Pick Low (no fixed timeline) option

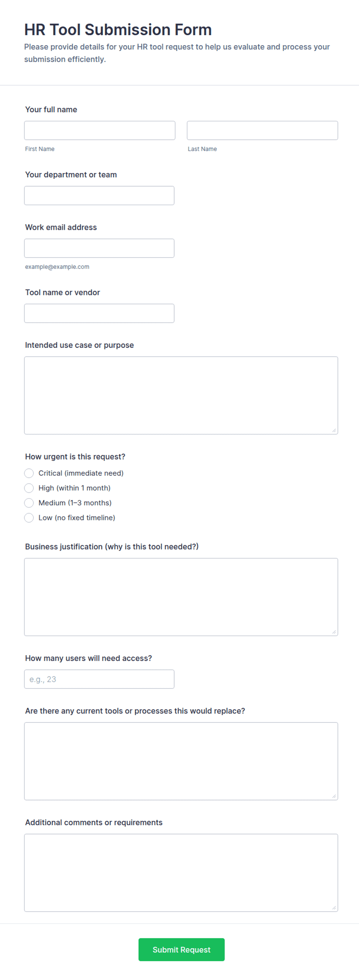(29, 518)
